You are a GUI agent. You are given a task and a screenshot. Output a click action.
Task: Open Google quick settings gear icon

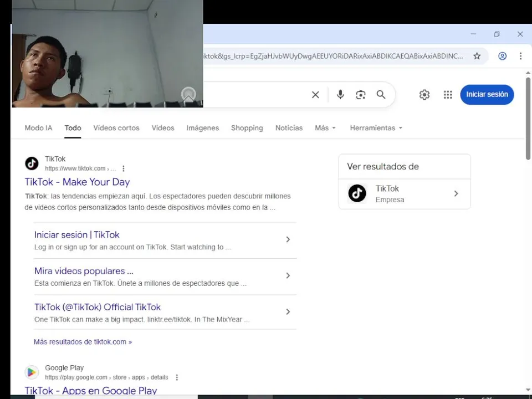tap(424, 95)
